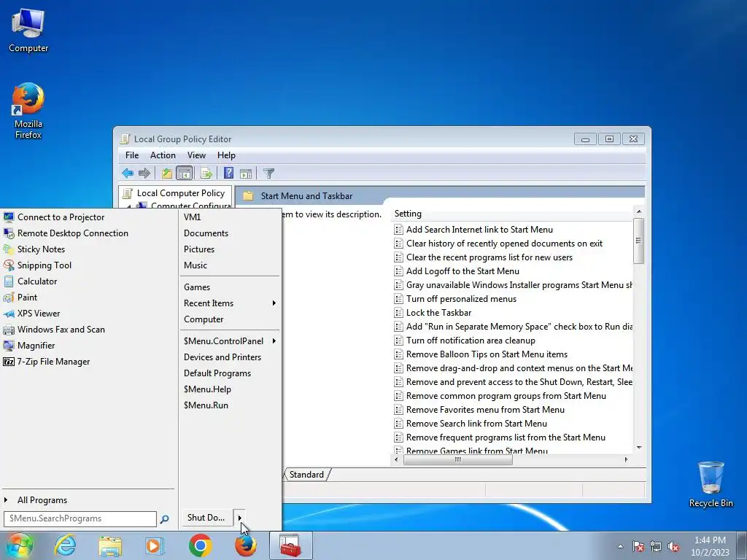This screenshot has width=747, height=560.
Task: Click the red toolbox taskbar icon
Action: (290, 545)
